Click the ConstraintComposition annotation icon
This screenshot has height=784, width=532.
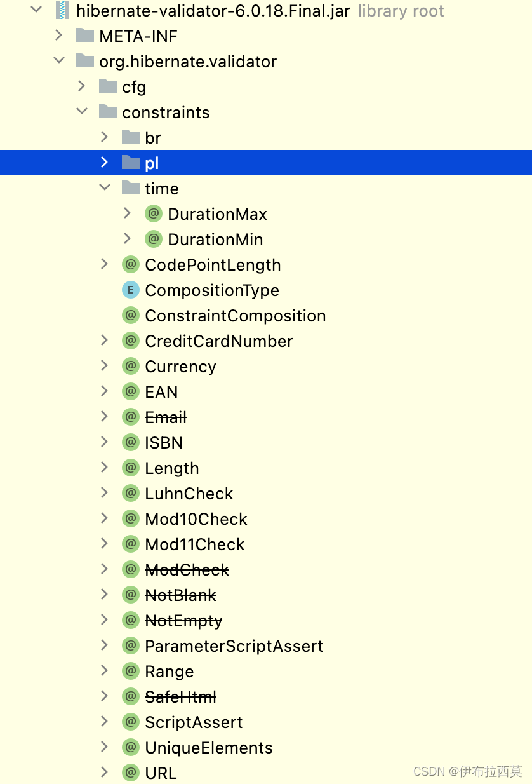click(x=131, y=315)
